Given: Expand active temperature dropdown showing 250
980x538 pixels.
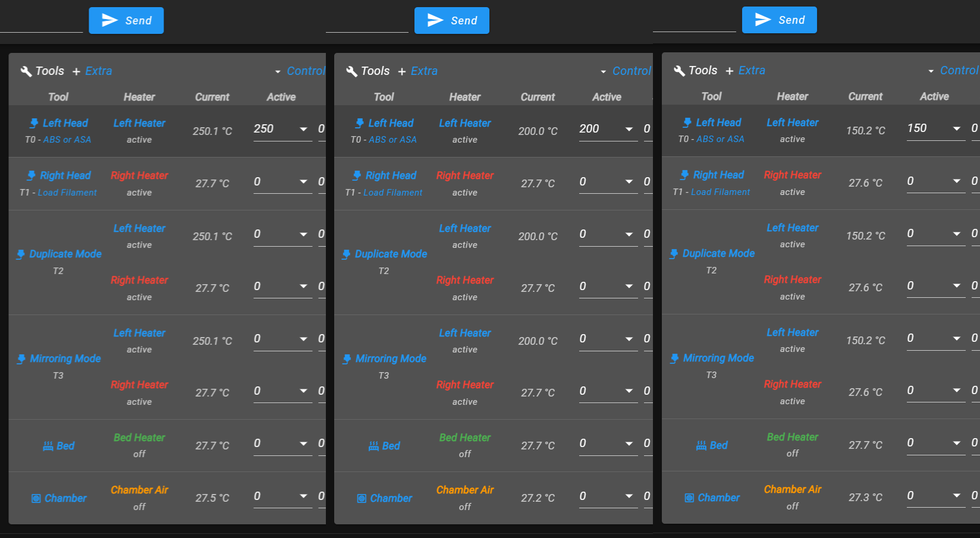Looking at the screenshot, I should (x=303, y=129).
